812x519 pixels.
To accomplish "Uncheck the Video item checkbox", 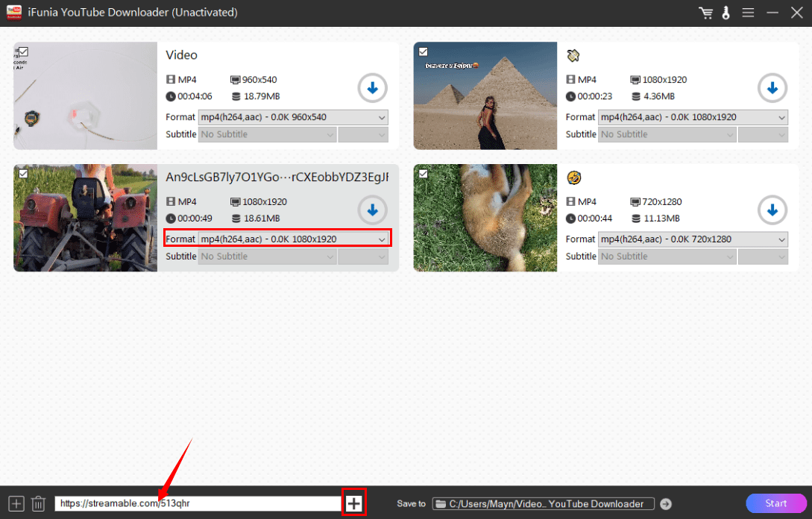I will coord(23,51).
